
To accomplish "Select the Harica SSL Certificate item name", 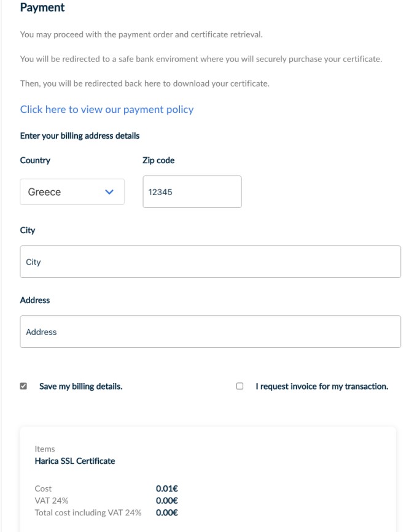I will 75,461.
